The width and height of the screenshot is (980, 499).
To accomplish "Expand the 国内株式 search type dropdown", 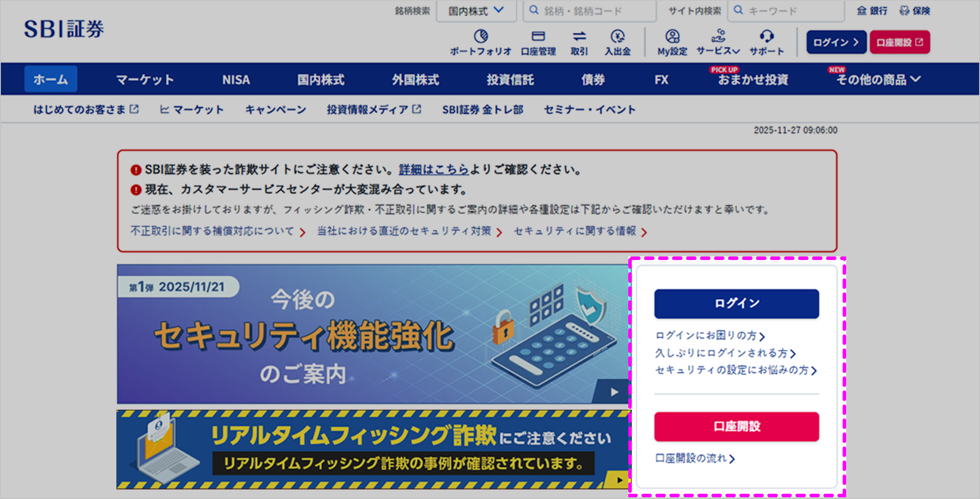I will (476, 11).
